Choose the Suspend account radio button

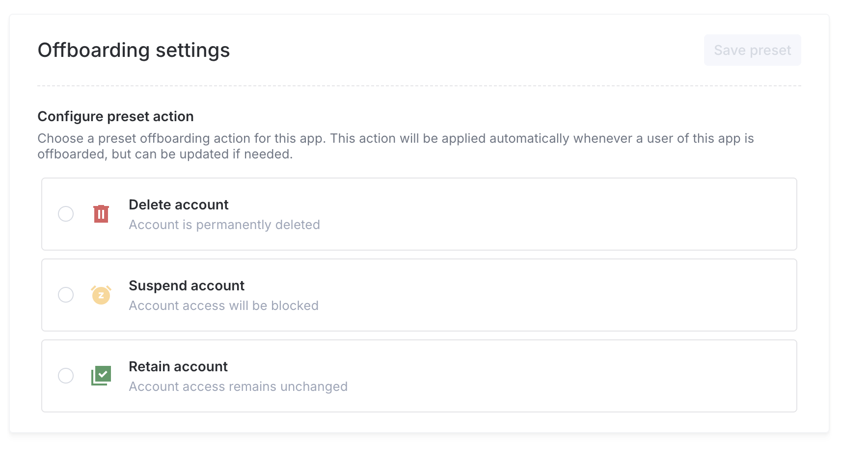click(x=66, y=295)
